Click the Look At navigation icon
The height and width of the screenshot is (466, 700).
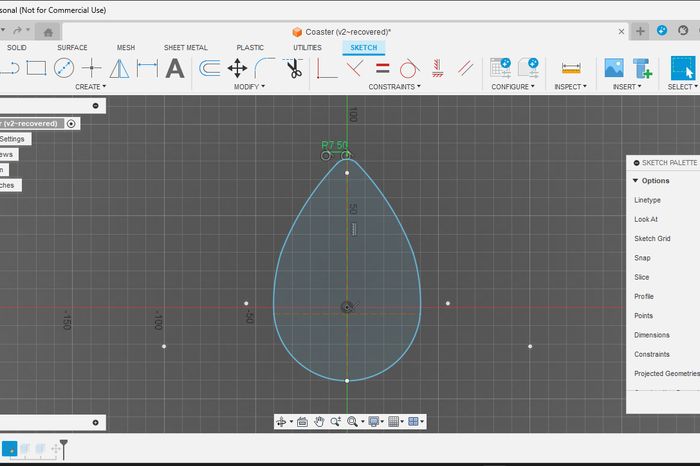click(302, 421)
